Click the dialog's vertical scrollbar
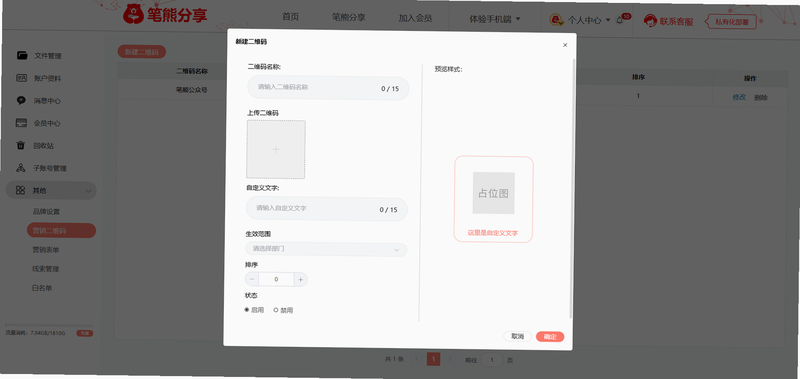This screenshot has height=379, width=800. (572, 189)
